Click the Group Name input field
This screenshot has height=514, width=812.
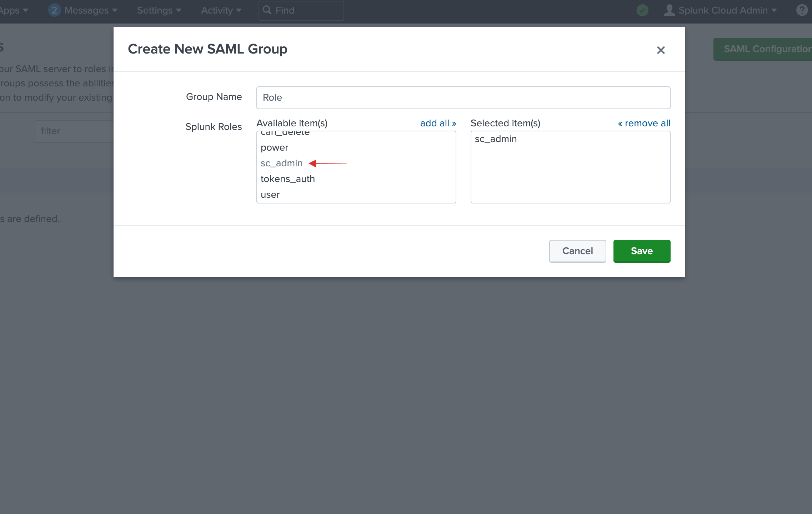pyautogui.click(x=463, y=97)
